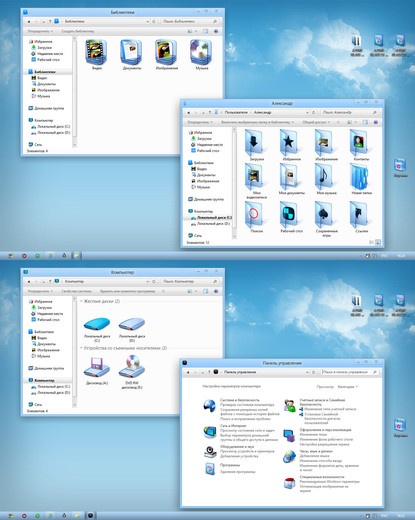Viewport: 415px width, 520px height.
Task: Click the search field in Панель управления
Action: tap(350, 372)
